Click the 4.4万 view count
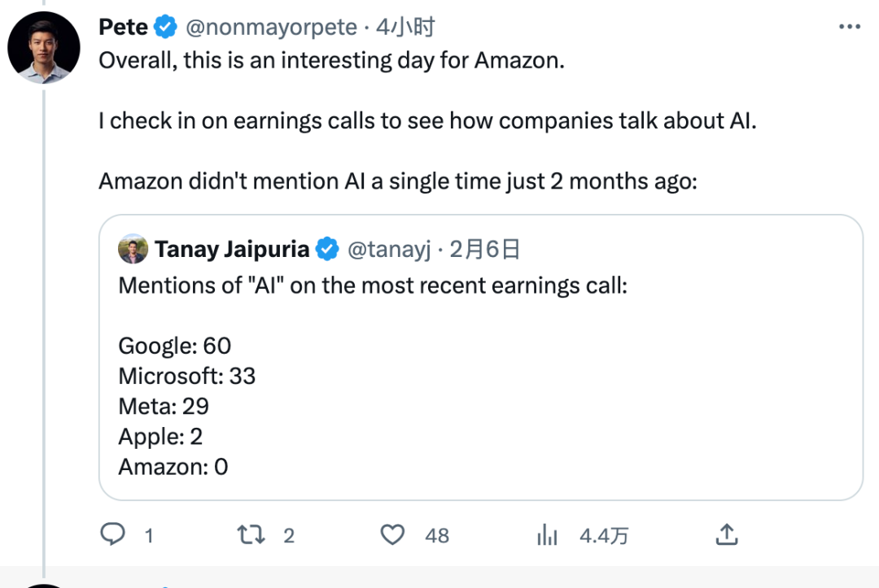This screenshot has height=588, width=879. (x=603, y=535)
